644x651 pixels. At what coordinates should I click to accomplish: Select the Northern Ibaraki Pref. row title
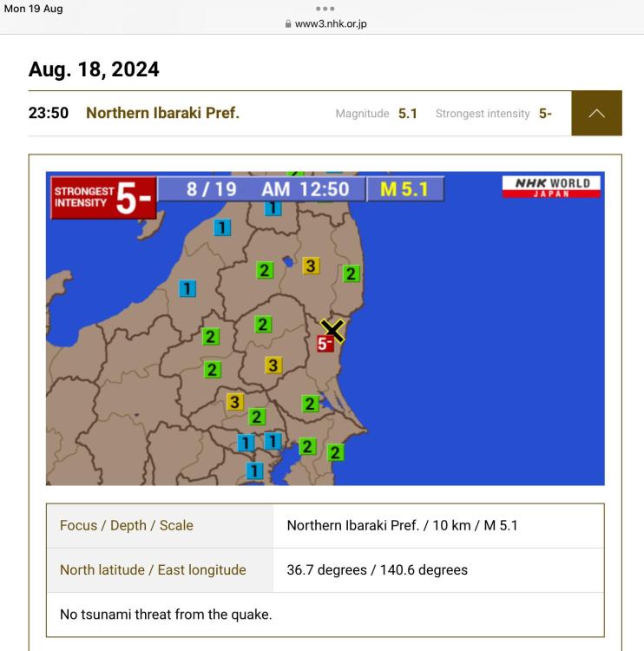click(x=162, y=114)
